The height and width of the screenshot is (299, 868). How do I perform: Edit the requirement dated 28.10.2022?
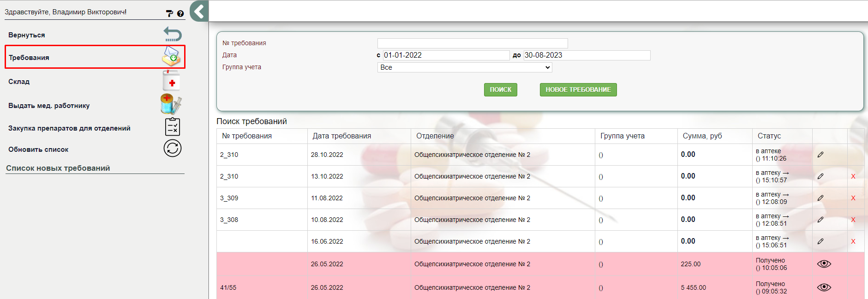pos(820,155)
